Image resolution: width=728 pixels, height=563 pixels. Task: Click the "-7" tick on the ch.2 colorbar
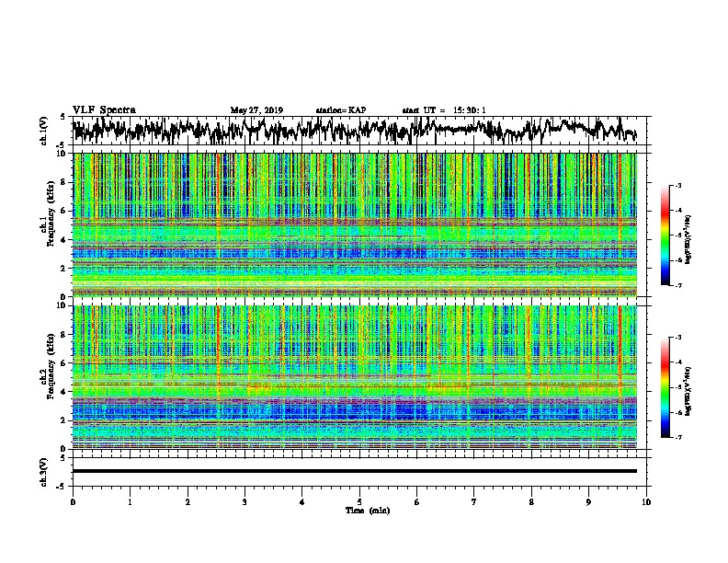[678, 437]
